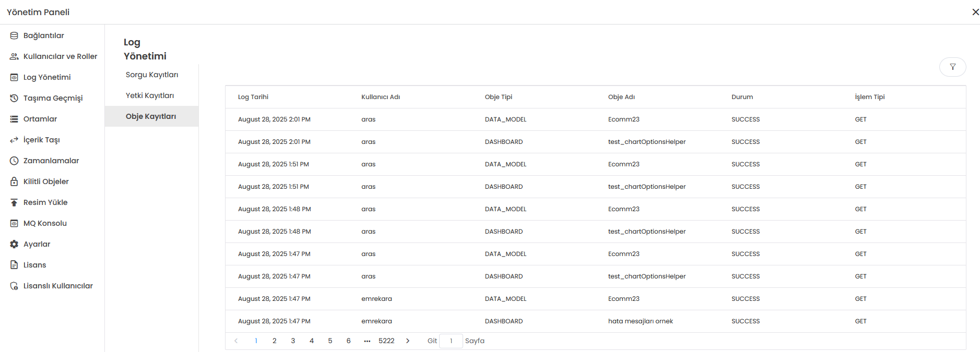Click the Kilitli Objeler lock icon
This screenshot has width=980, height=352.
(14, 181)
